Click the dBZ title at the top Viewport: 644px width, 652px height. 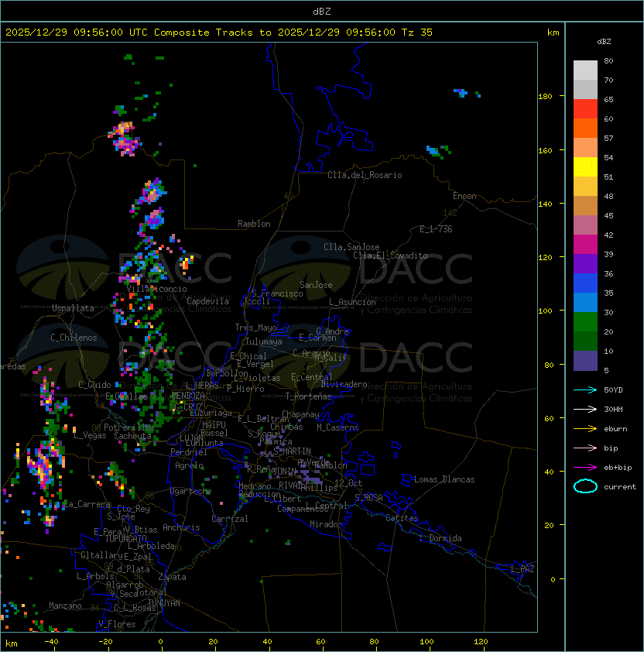322,11
